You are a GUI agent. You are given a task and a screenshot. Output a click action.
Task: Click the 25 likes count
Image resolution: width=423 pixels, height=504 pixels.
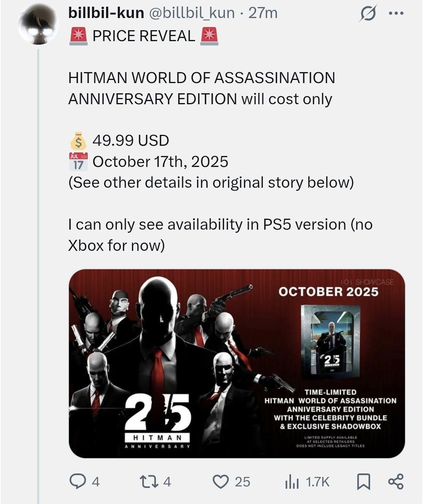(242, 482)
